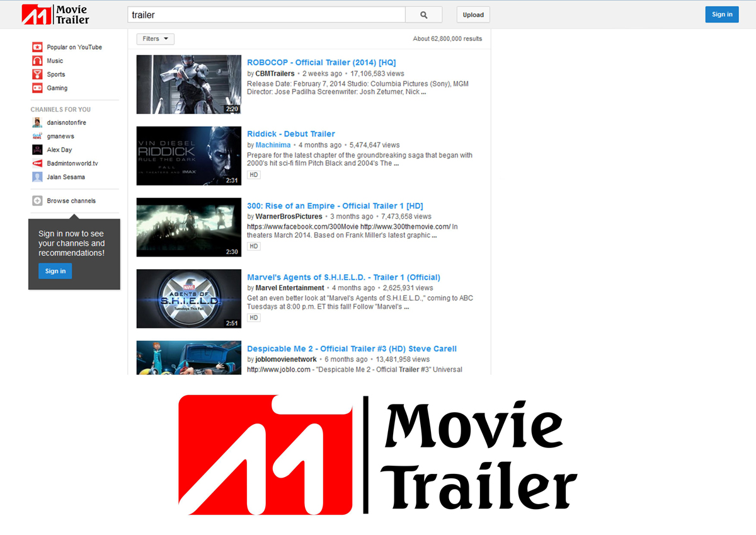Image resolution: width=756 pixels, height=535 pixels.
Task: Click the Movie Trailer logo in header
Action: tap(55, 14)
